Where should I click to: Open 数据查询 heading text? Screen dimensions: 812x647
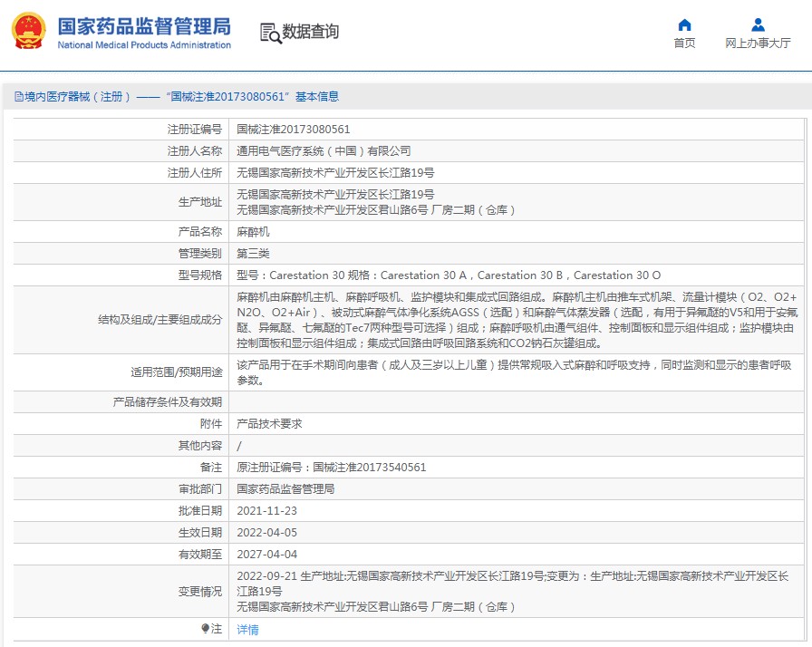click(x=310, y=32)
